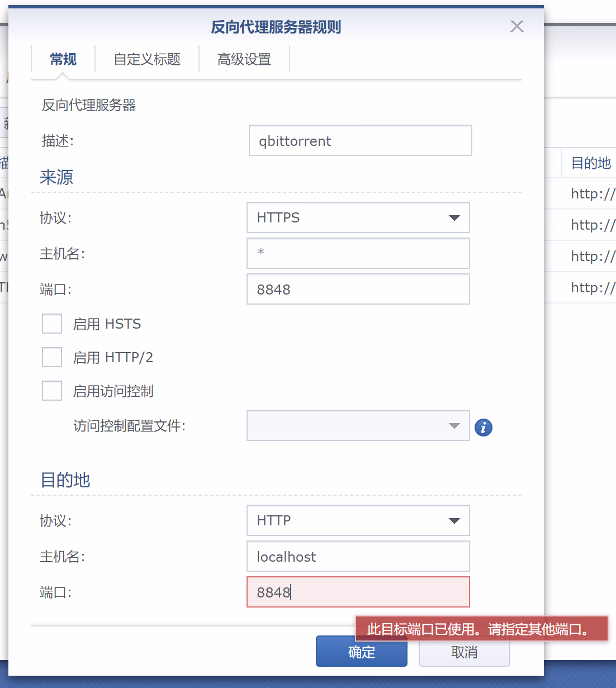Screen dimensions: 616x688
Task: Close the reverse proxy rule dialog
Action: pyautogui.click(x=517, y=26)
